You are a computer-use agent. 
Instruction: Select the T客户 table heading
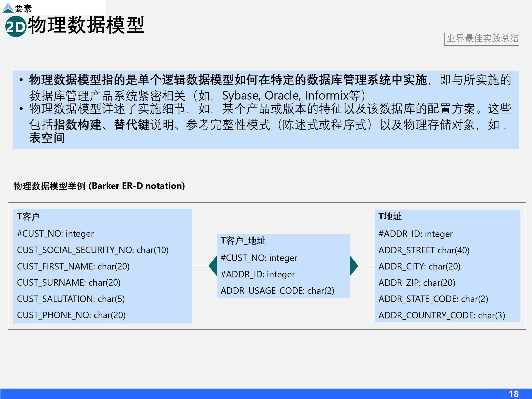coord(28,216)
